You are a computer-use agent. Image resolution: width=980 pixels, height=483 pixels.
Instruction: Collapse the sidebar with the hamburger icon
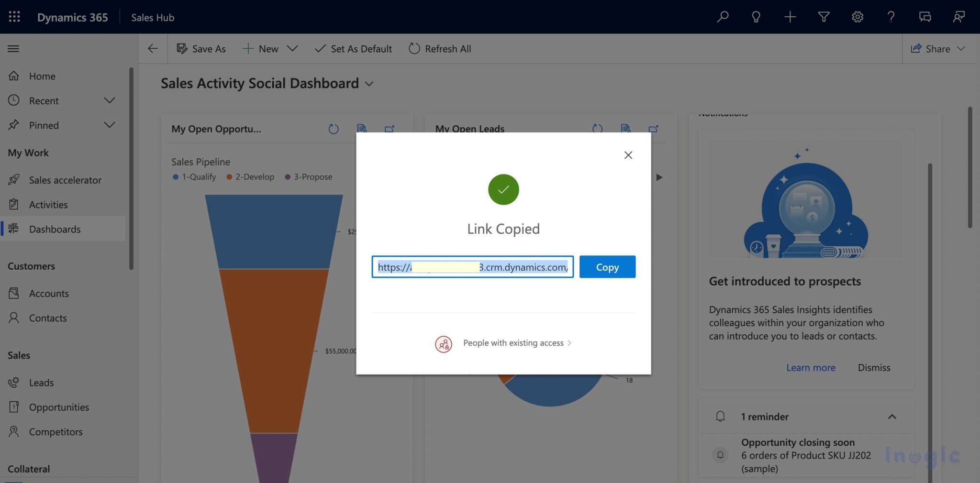(x=13, y=48)
